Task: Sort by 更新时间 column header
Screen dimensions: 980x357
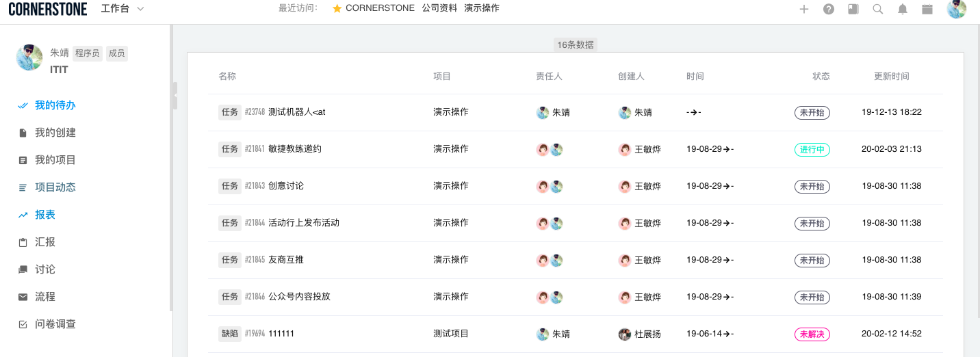Action: 892,77
